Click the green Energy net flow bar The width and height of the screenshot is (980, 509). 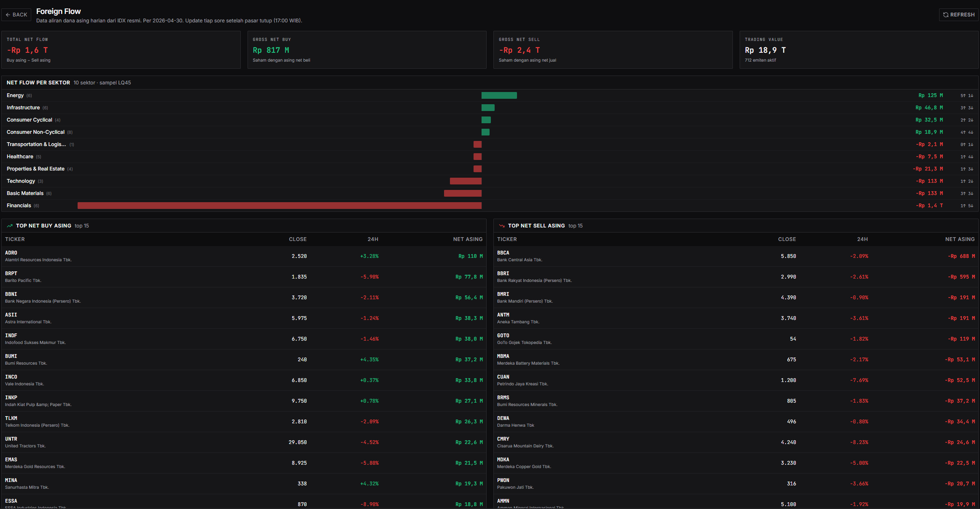coord(499,95)
